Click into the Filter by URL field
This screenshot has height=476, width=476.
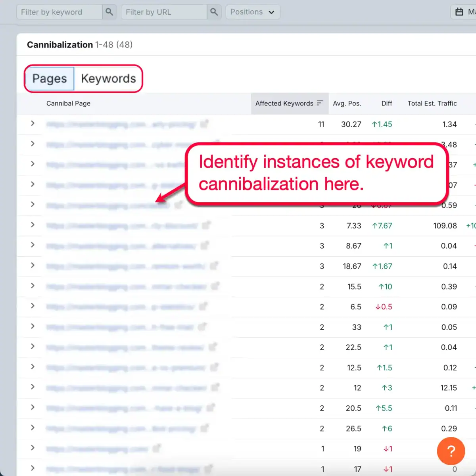[164, 12]
